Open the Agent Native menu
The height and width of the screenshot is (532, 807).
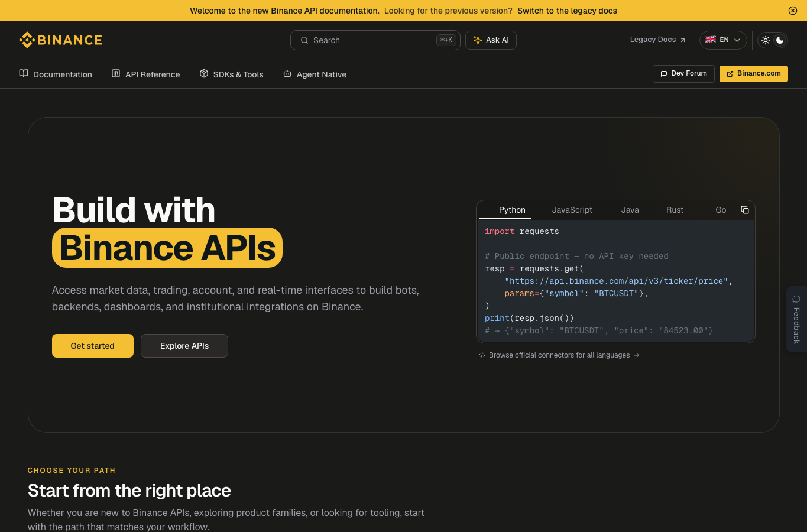pyautogui.click(x=315, y=74)
